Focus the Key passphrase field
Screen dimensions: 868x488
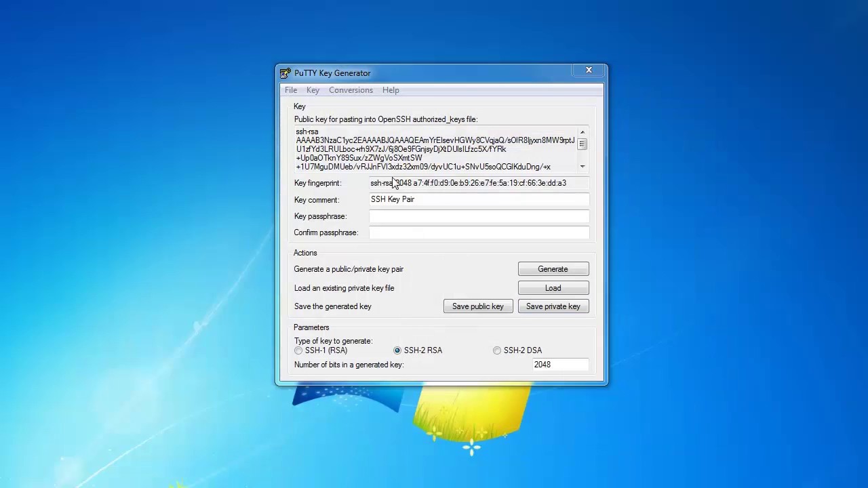tap(479, 216)
